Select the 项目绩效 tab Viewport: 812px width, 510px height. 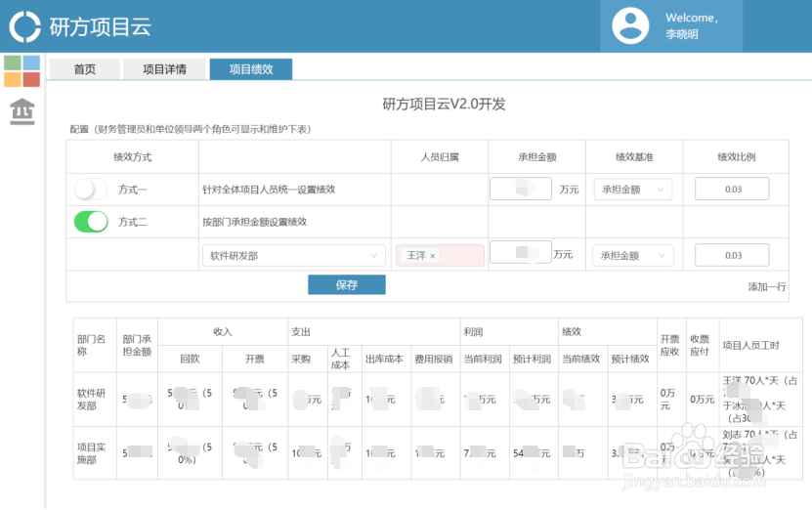coord(251,68)
